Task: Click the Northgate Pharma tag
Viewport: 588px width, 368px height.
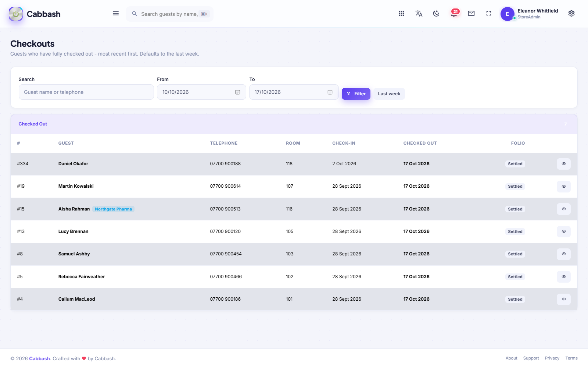Action: coord(113,209)
